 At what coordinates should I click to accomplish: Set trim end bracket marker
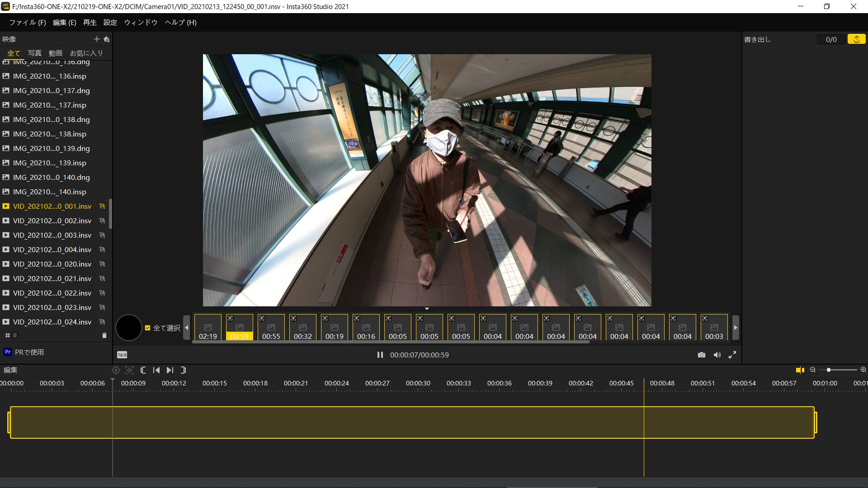[183, 370]
